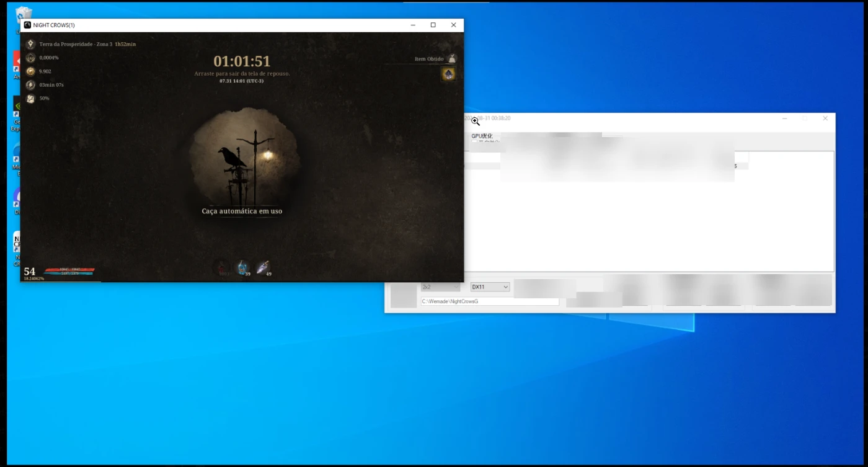Select the obtained crystal item thumbnail

448,74
